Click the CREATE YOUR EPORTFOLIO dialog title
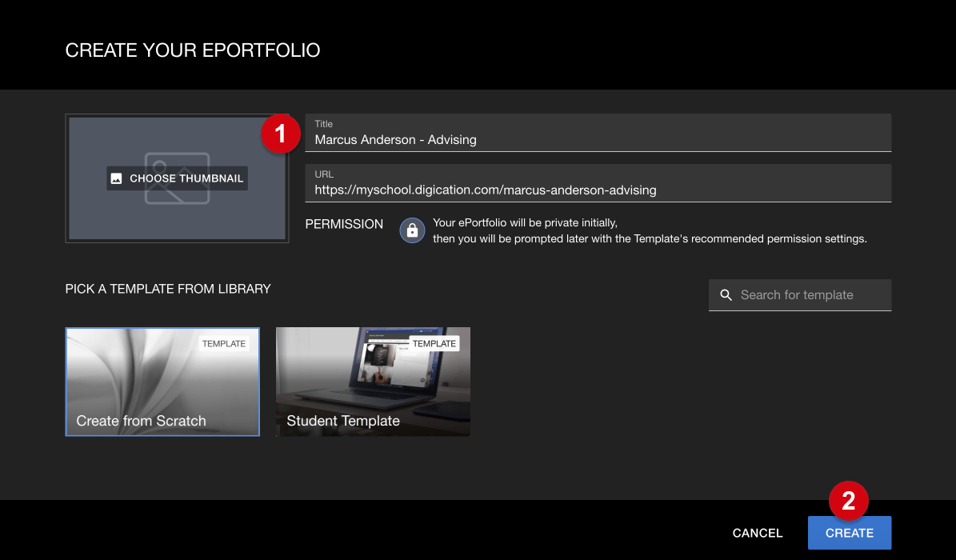 click(193, 50)
